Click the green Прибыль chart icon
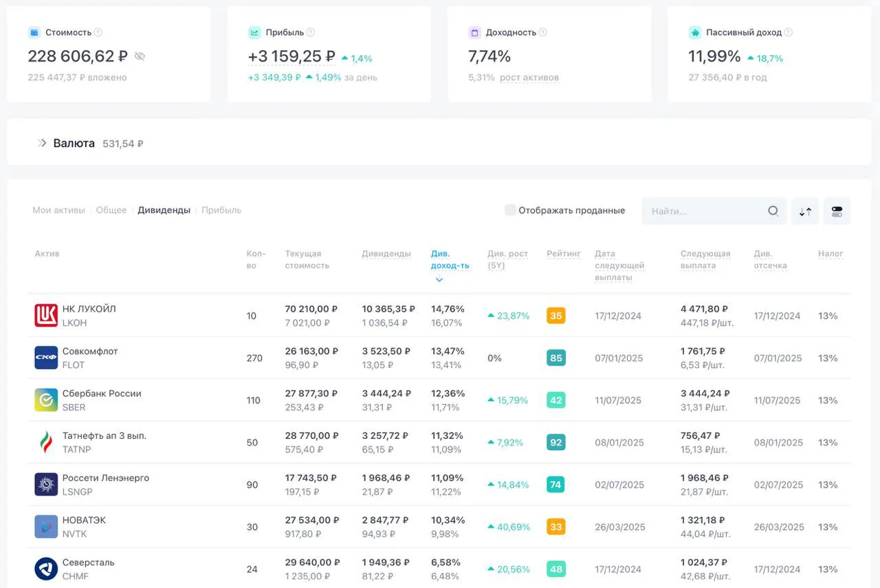This screenshot has height=588, width=880. coord(254,32)
